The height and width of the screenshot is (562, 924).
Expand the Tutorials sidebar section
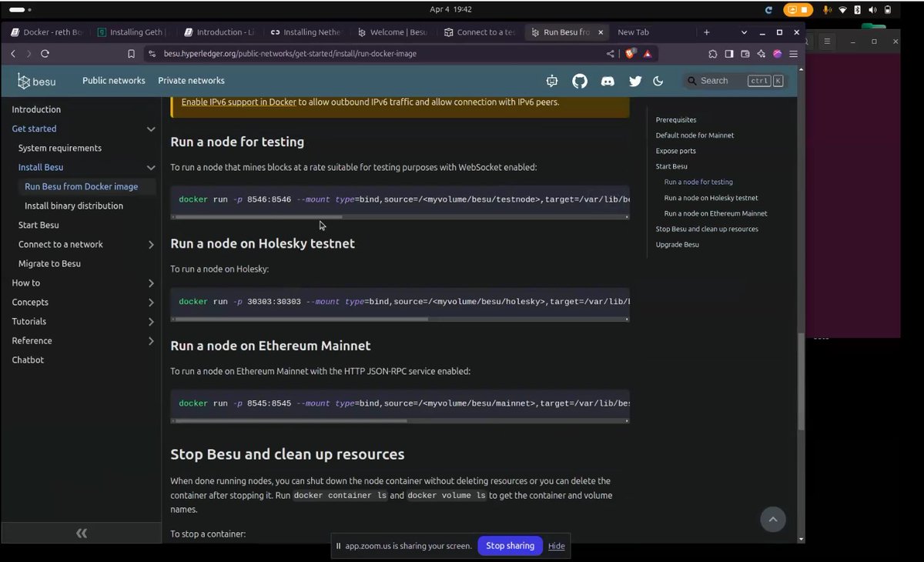151,322
